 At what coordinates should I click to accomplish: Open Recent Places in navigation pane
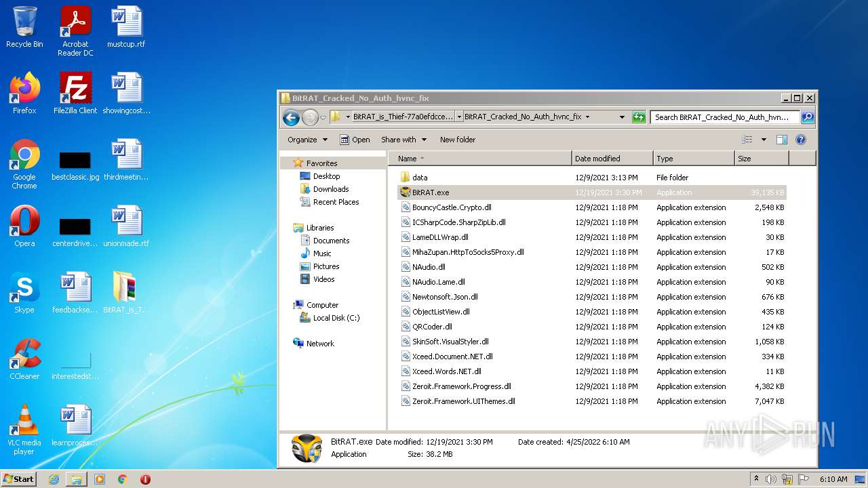pos(336,202)
